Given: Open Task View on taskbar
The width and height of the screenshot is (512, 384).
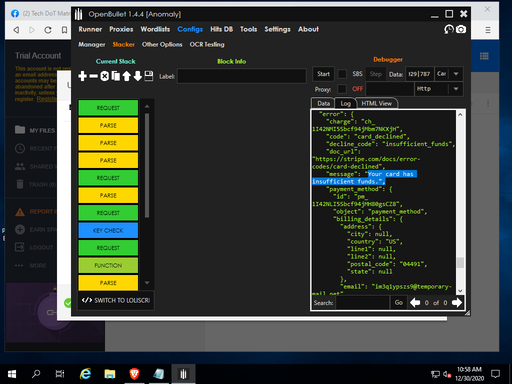Looking at the screenshot, I should coord(60,374).
